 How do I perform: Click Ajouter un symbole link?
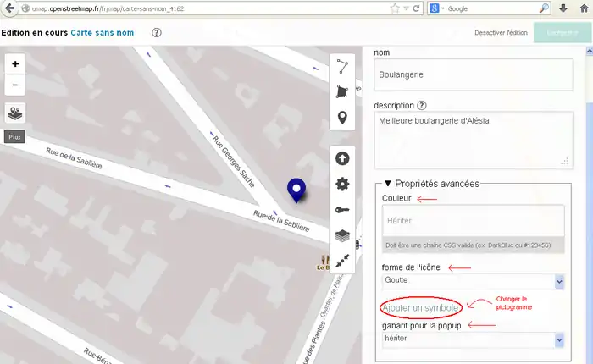coord(421,306)
